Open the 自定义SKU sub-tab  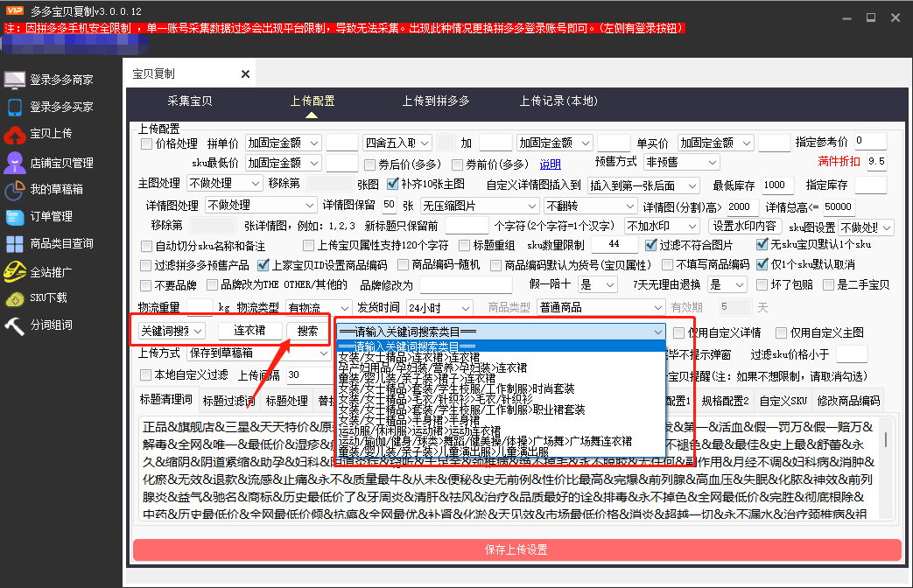tap(783, 401)
